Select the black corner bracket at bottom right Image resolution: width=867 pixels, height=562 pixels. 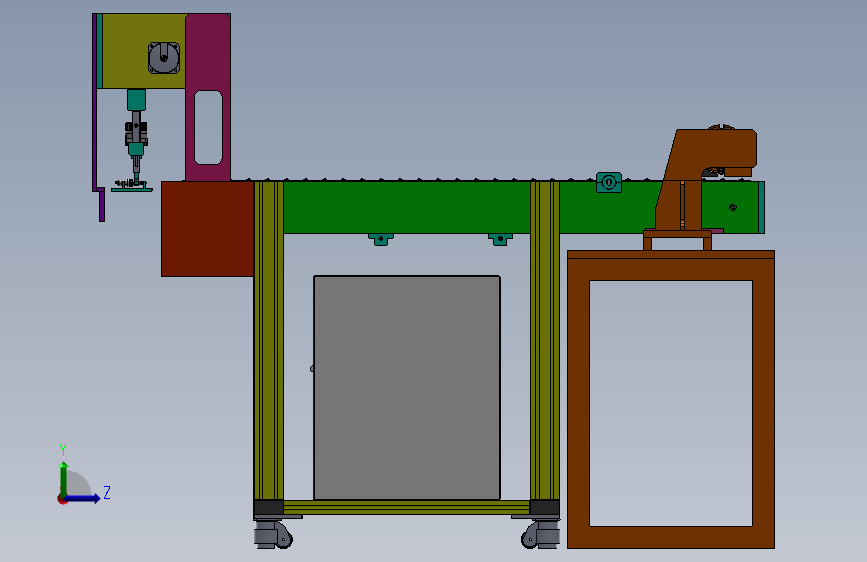pyautogui.click(x=545, y=507)
